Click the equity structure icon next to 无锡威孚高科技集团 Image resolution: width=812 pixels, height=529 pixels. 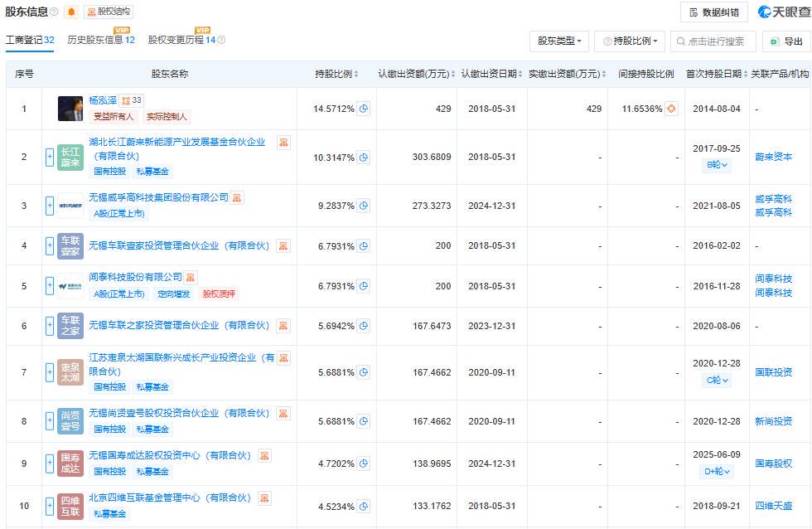click(x=237, y=198)
